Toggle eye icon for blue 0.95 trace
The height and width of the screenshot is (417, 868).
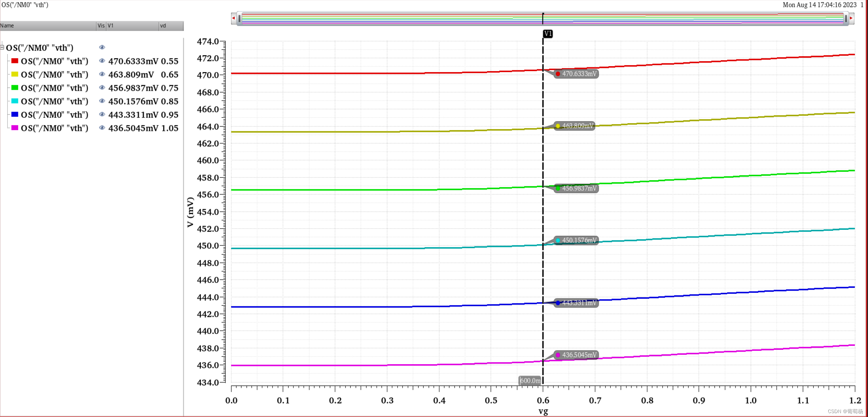click(102, 114)
